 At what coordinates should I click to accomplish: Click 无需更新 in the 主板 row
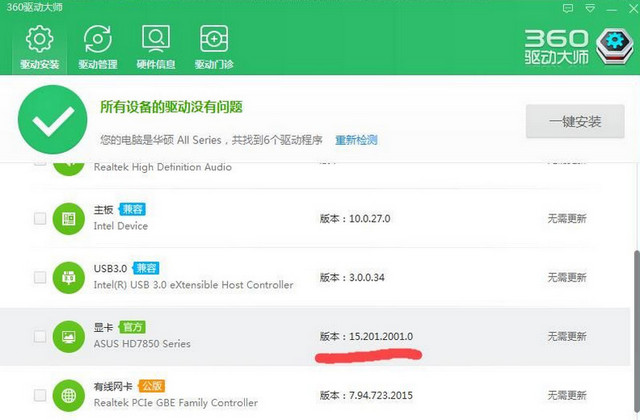click(x=567, y=219)
